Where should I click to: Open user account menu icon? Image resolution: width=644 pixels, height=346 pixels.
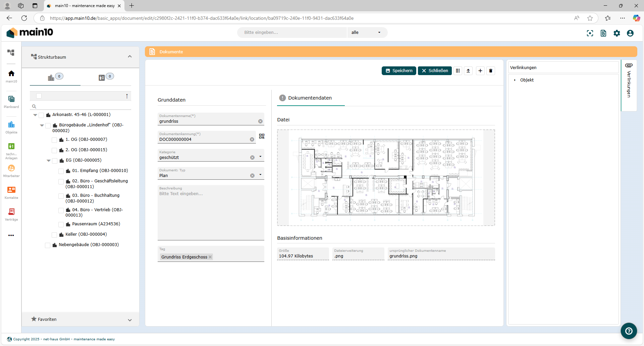630,33
